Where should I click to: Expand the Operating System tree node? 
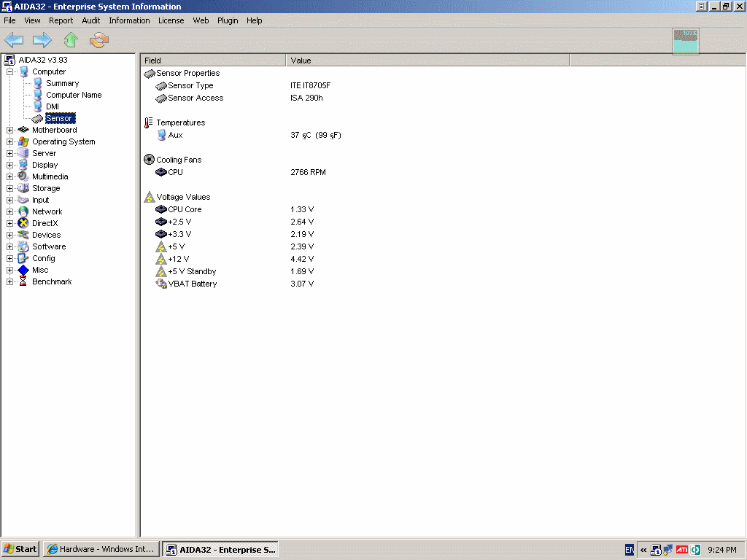pyautogui.click(x=10, y=142)
